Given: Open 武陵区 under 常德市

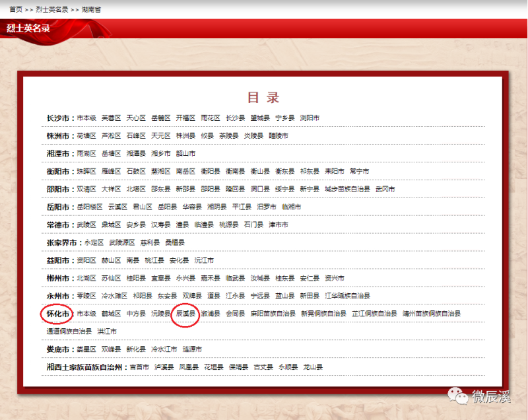Looking at the screenshot, I should pos(86,225).
